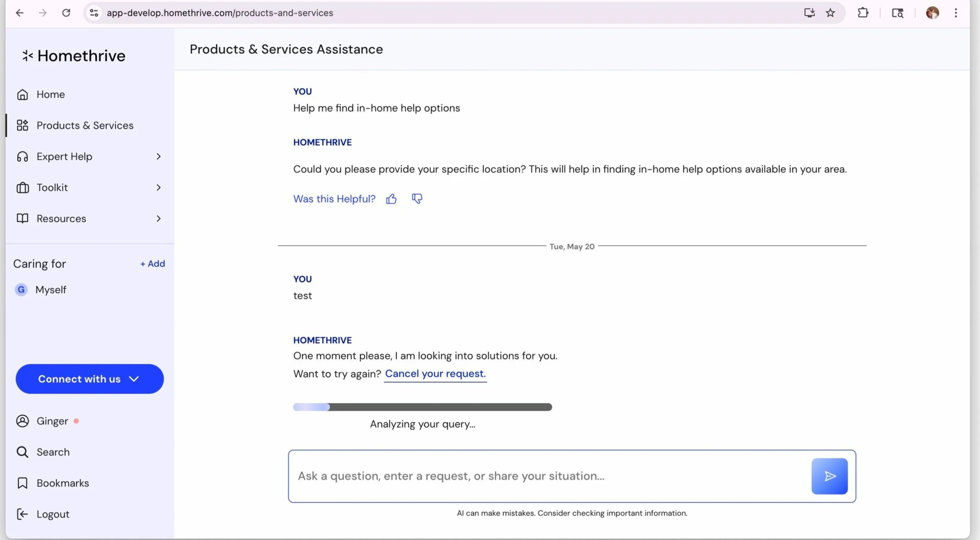Click the Ask a question input field
Viewport: 980px width, 540px height.
pos(548,476)
